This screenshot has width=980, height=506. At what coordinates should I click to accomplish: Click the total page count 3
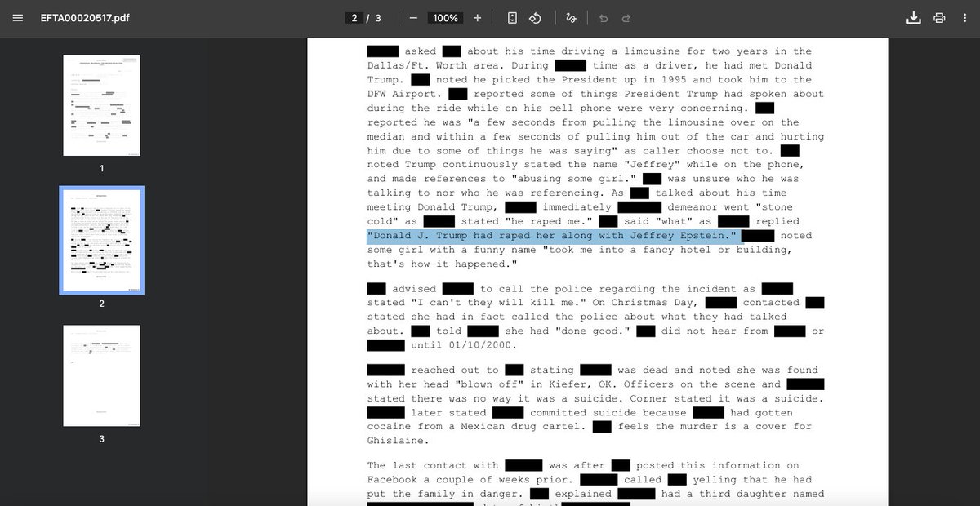[378, 18]
